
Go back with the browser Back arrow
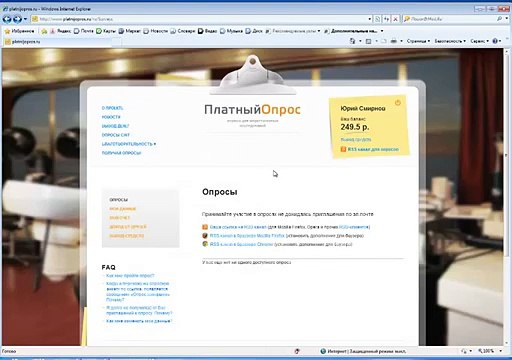(x=7, y=19)
